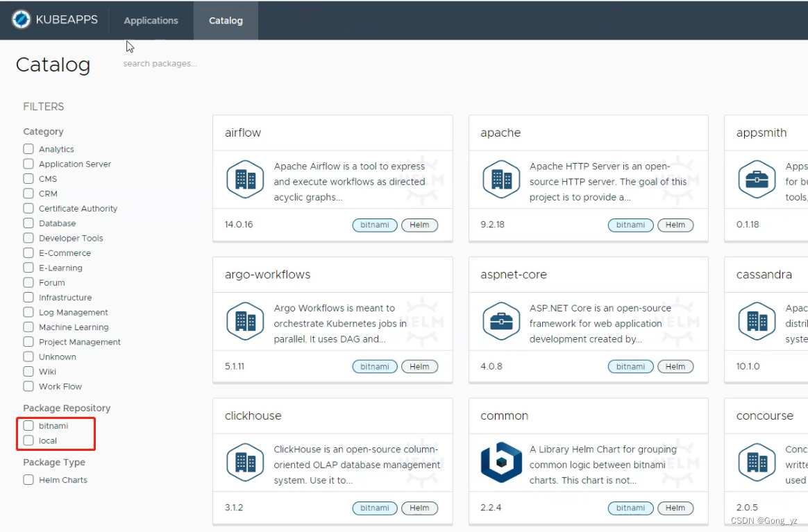This screenshot has height=532, width=808.
Task: Click cassandra version 10.1.0 text
Action: 748,366
